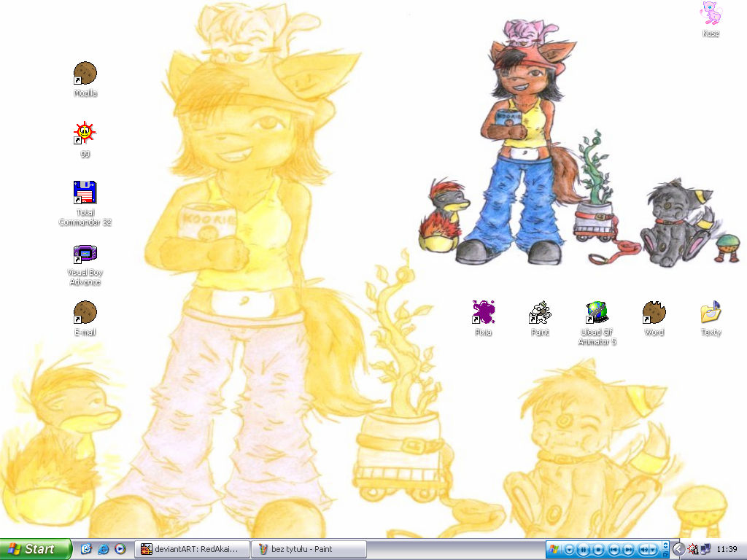Open the Mozilla desktop shortcut
This screenshot has height=560, width=747.
(85, 79)
